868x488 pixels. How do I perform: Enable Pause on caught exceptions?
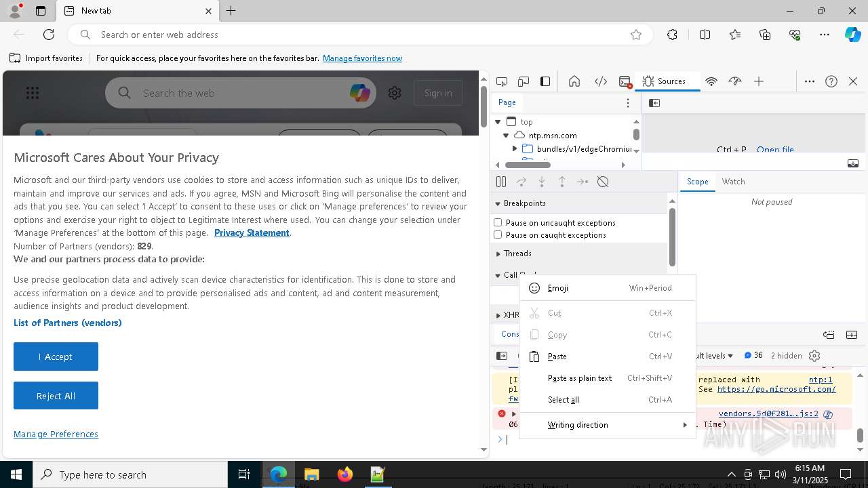pos(498,235)
